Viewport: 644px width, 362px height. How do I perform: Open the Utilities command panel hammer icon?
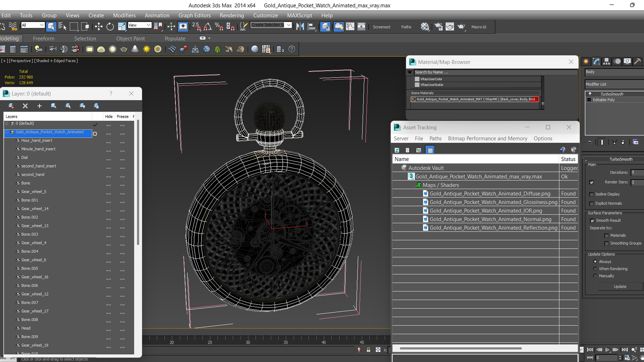coord(638,61)
